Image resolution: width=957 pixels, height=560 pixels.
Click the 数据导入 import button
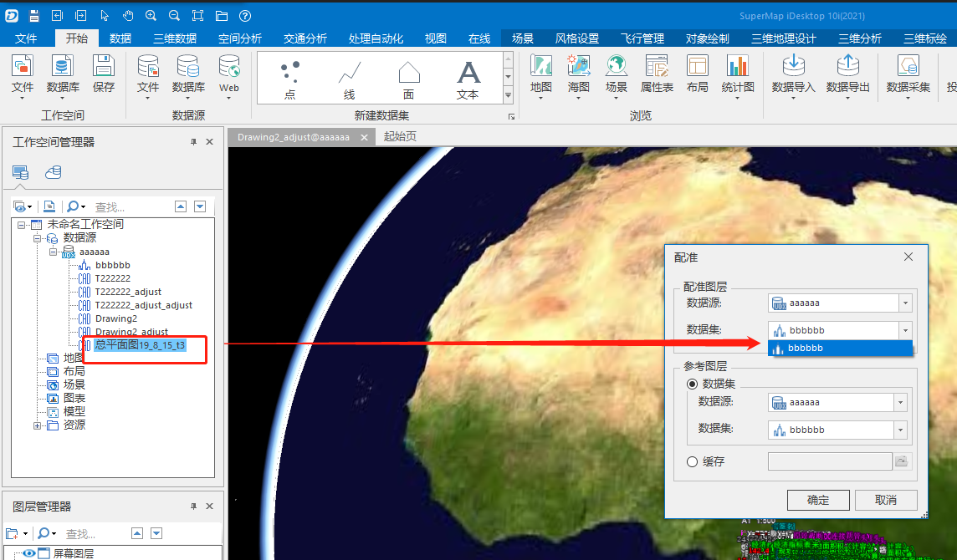pos(793,76)
